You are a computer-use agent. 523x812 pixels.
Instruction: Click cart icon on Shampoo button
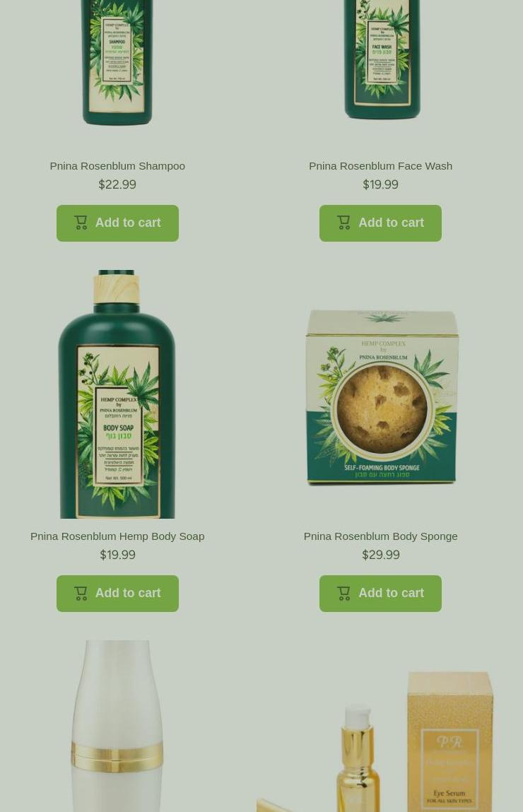click(81, 223)
